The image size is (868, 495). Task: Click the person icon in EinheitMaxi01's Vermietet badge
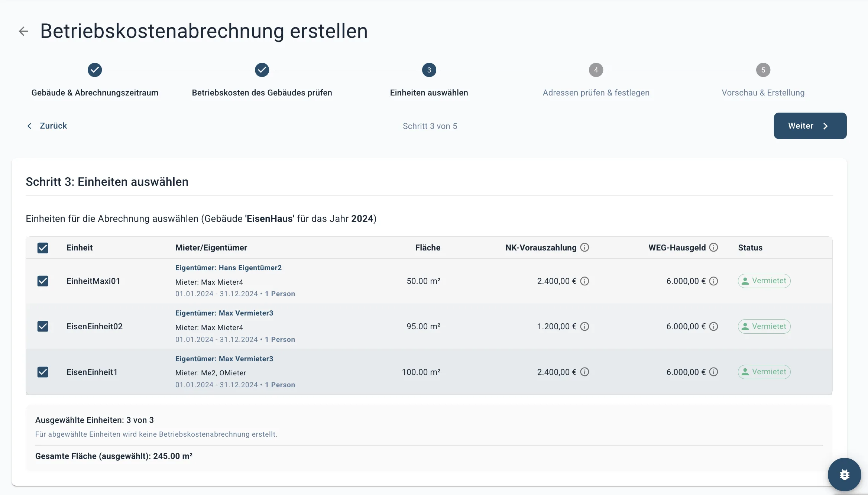(745, 281)
